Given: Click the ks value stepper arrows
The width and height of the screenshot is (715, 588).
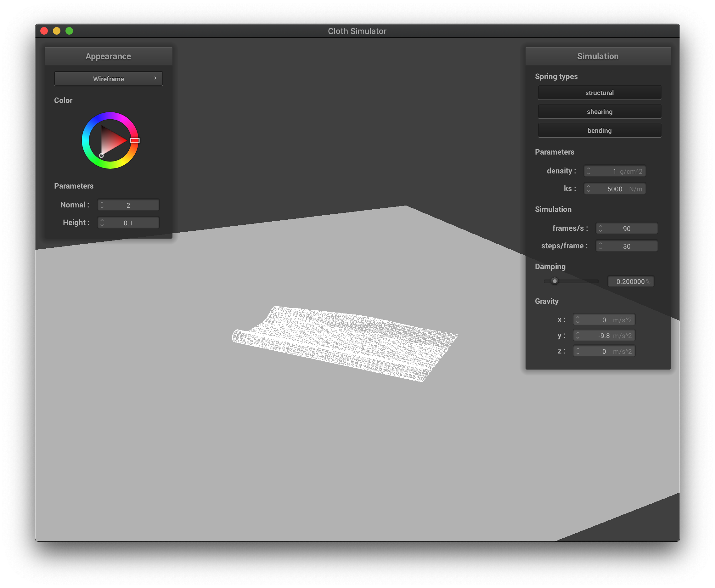Looking at the screenshot, I should click(x=588, y=189).
